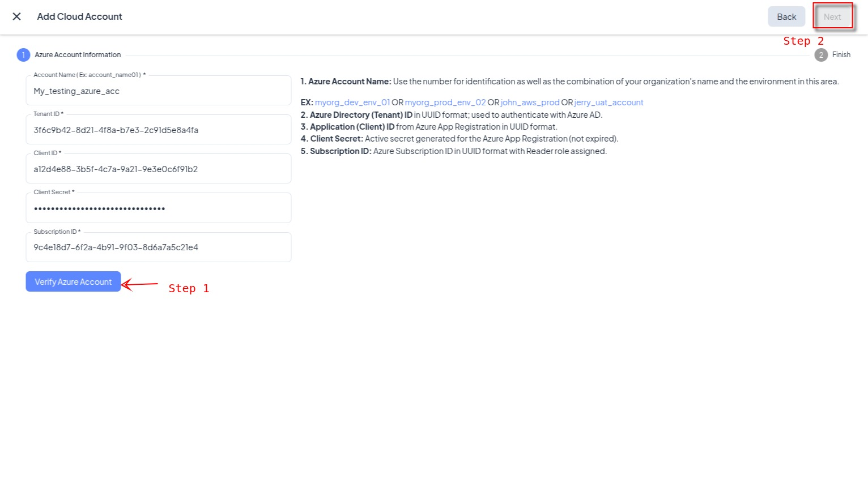Close the Add Cloud Account dialog
The image size is (868, 500).
click(x=17, y=16)
